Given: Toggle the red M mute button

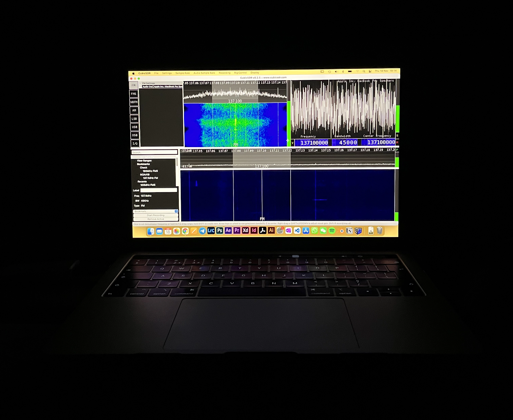Looking at the screenshot, I should pos(397,142).
